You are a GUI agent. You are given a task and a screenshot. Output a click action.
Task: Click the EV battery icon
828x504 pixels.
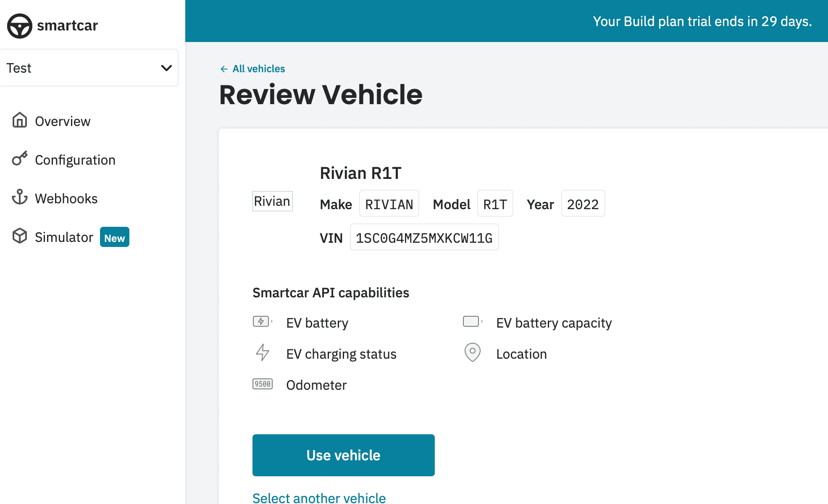pos(263,322)
